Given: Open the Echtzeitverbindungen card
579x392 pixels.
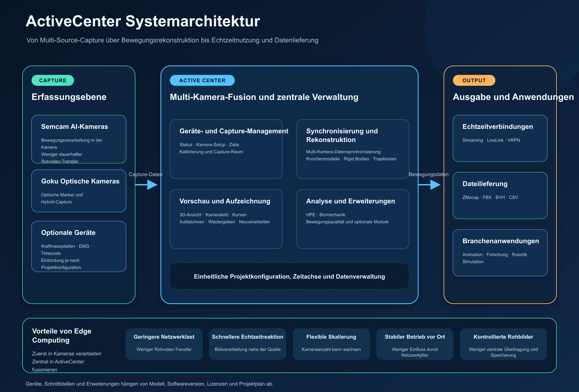Looking at the screenshot, I should (500, 138).
